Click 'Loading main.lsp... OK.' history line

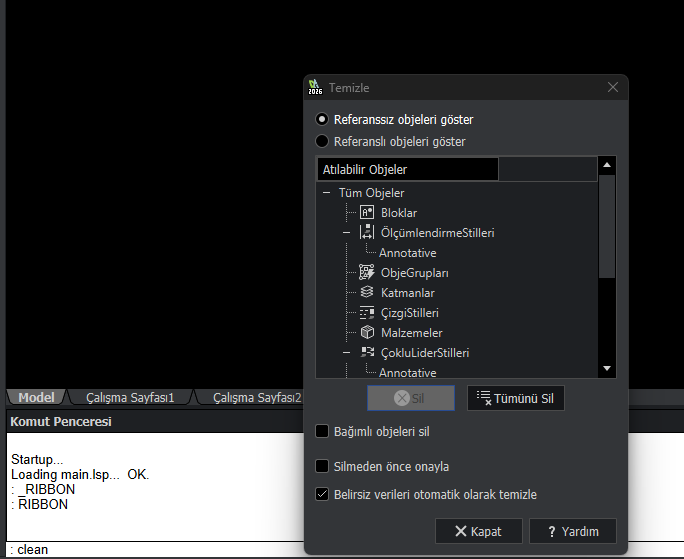click(x=80, y=474)
